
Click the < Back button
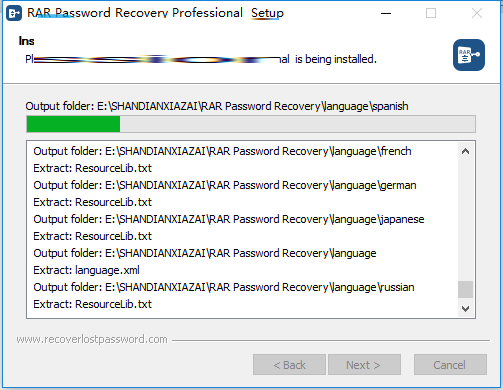(289, 365)
